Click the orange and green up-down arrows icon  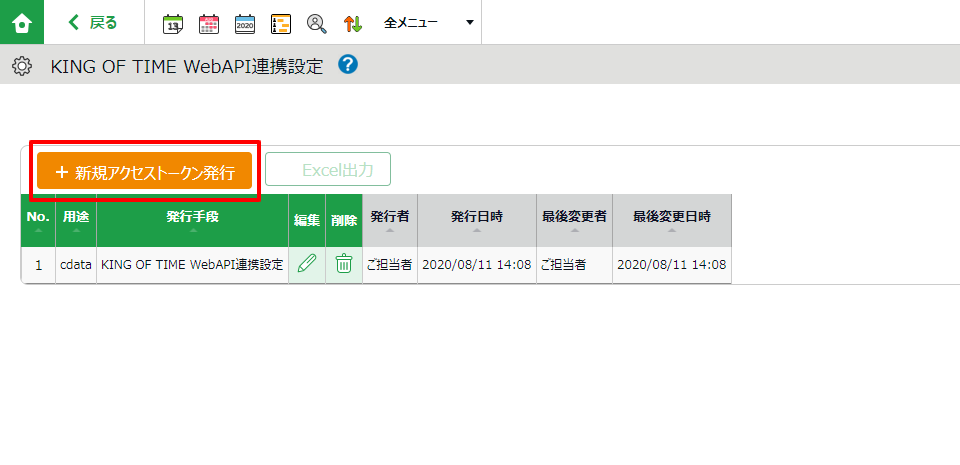point(353,24)
